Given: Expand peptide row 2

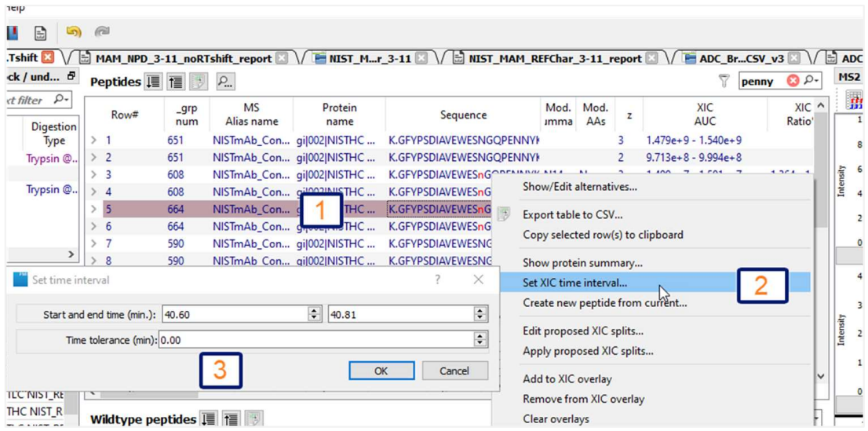Looking at the screenshot, I should 94,158.
